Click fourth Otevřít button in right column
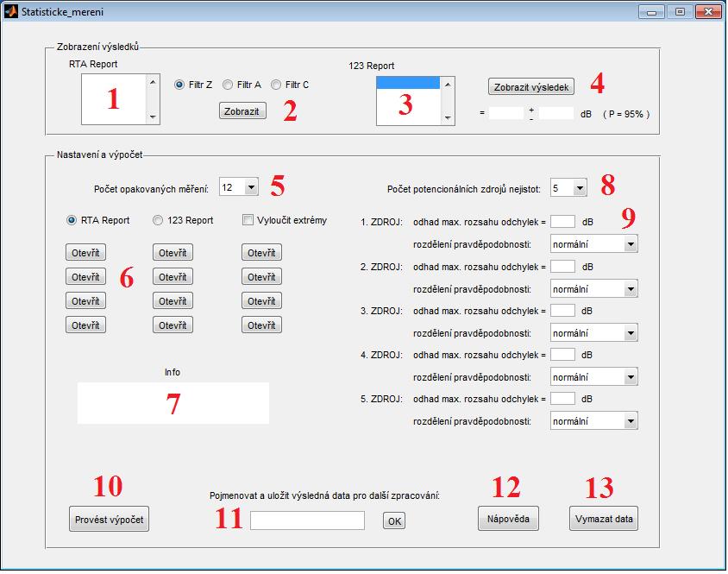728x574 pixels. (x=261, y=325)
